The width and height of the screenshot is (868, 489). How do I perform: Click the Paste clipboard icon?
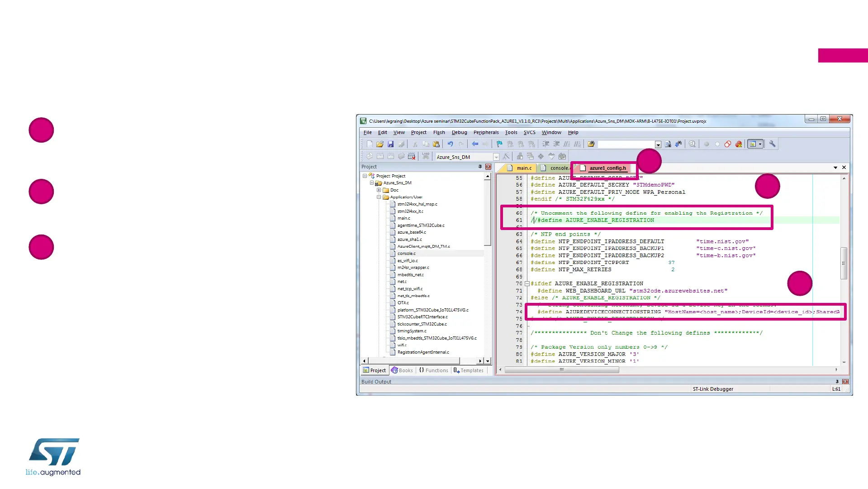[436, 144]
